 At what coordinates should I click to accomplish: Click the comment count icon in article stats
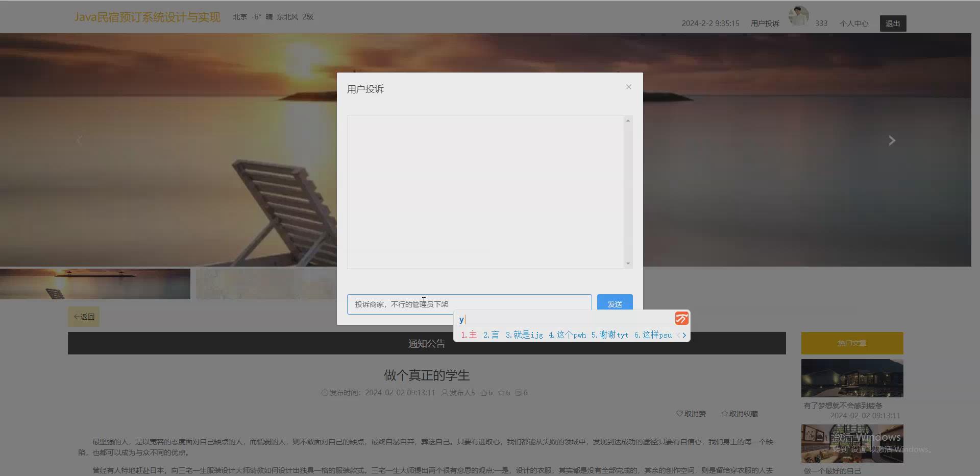click(519, 393)
